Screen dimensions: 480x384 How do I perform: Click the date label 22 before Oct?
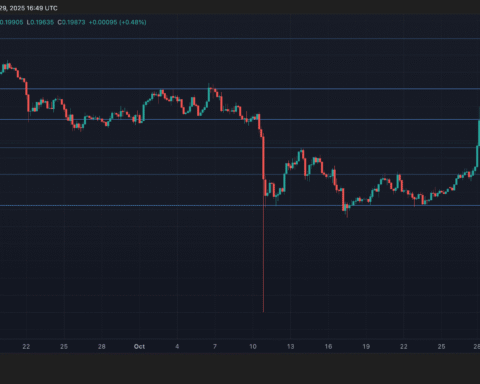click(x=26, y=347)
